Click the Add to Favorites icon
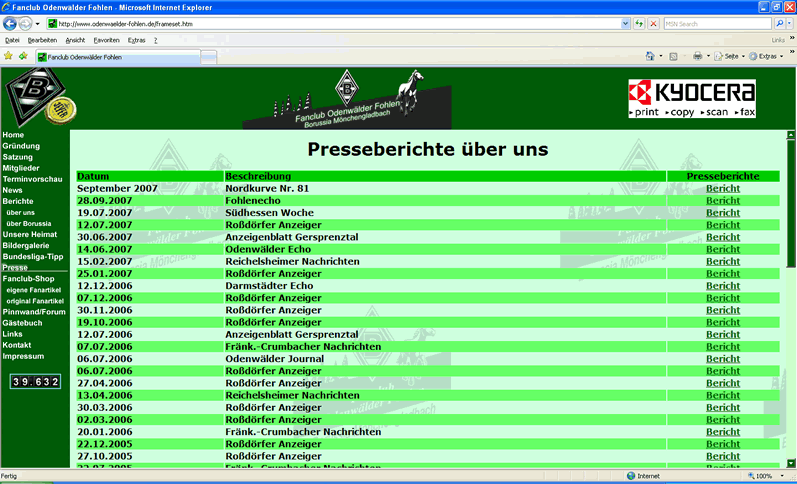Viewport: 797px width, 484px height. [x=22, y=56]
